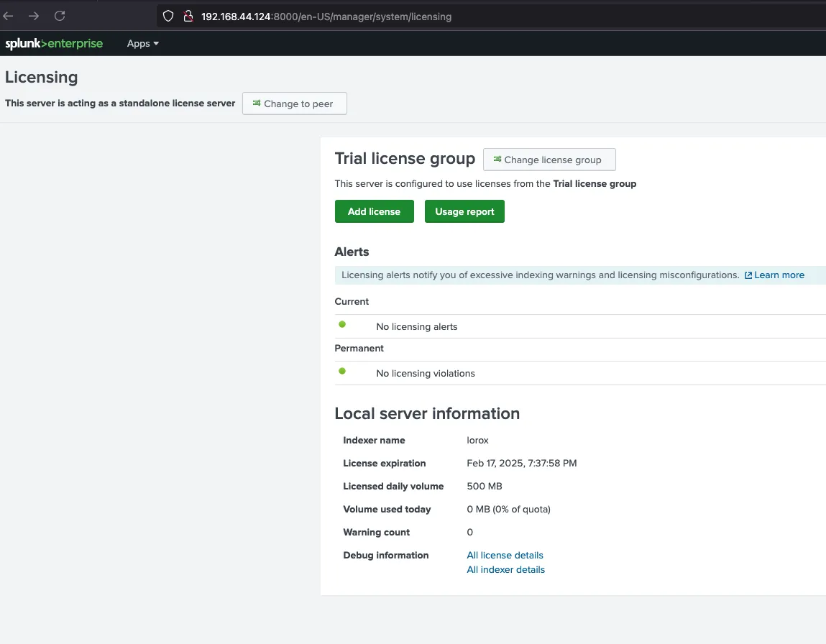The image size is (826, 644).
Task: Click the Add license button
Action: tap(374, 211)
